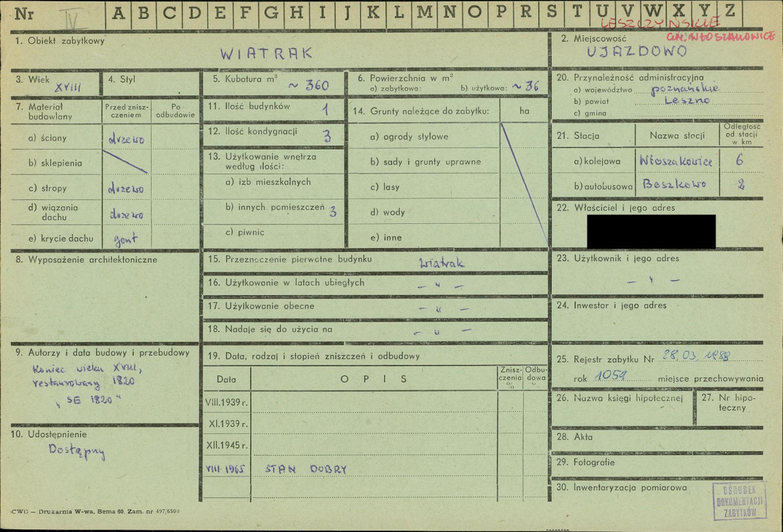Click the Dostępny accessibility note
783x532 pixels.
77,450
